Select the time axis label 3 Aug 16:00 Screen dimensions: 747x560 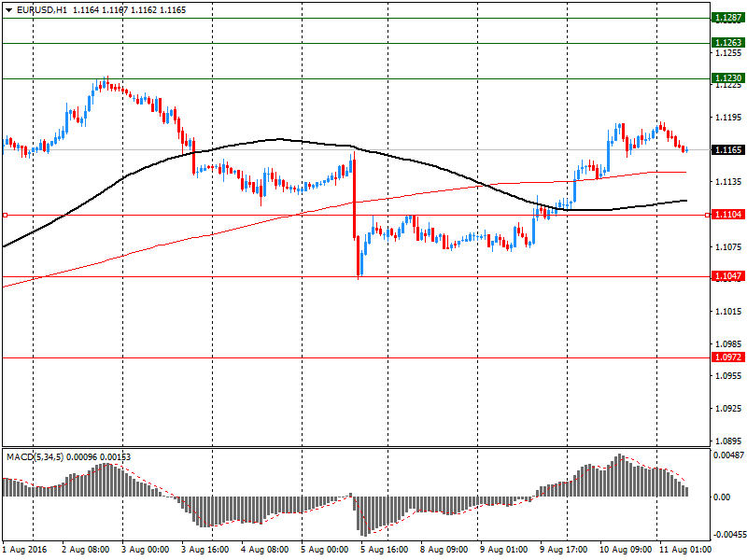pyautogui.click(x=204, y=550)
